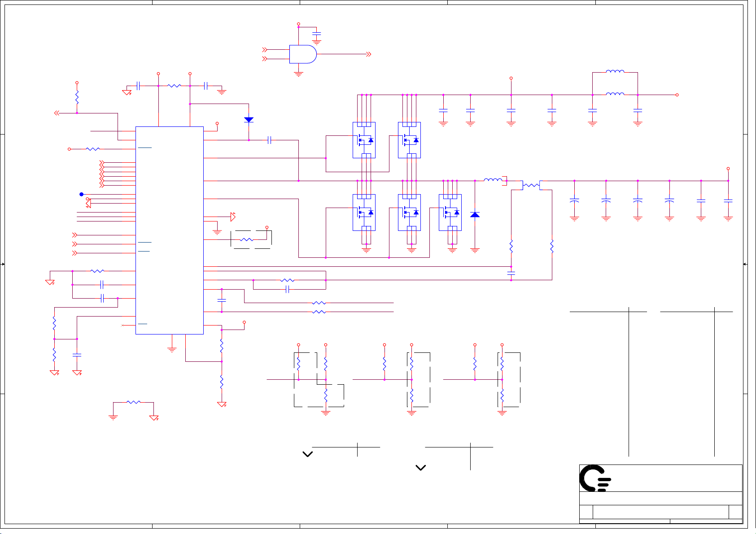Click the left down-chevron below the schematic

tap(307, 454)
